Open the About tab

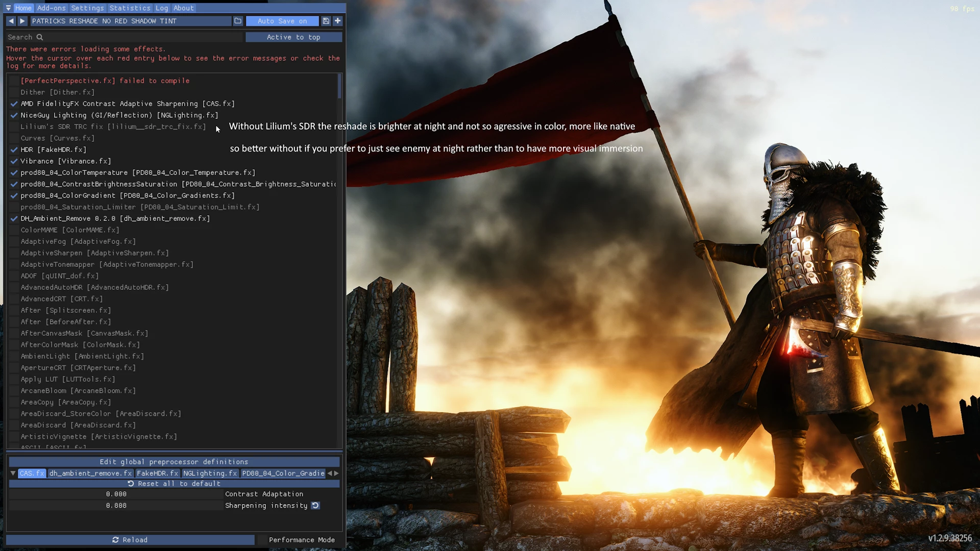(184, 8)
